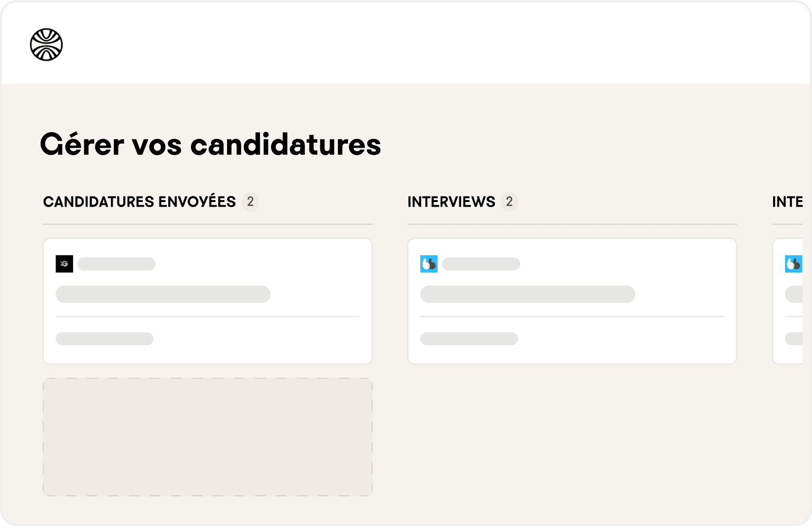The width and height of the screenshot is (812, 528).
Task: Click long job title placeholder in Interviews card
Action: pos(527,294)
